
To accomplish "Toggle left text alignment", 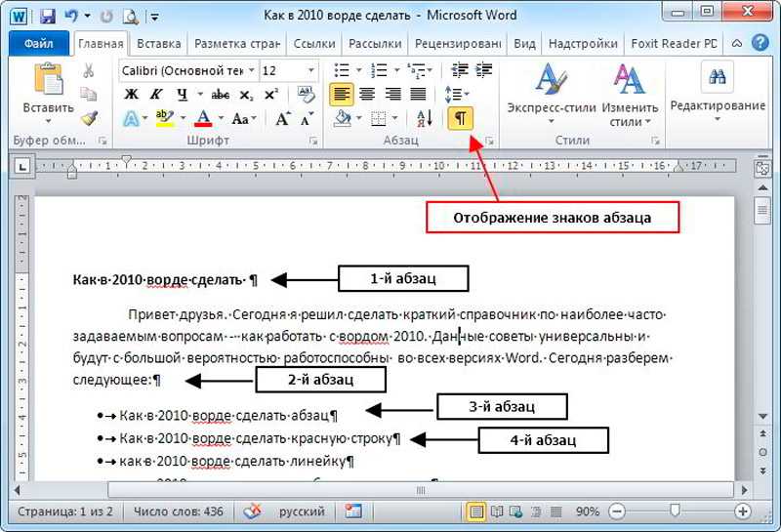I will point(342,94).
